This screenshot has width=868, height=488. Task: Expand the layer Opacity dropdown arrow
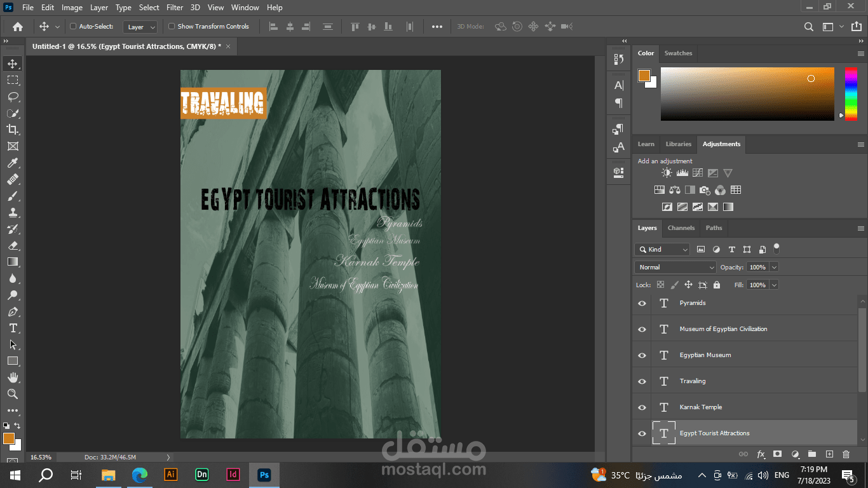point(773,268)
